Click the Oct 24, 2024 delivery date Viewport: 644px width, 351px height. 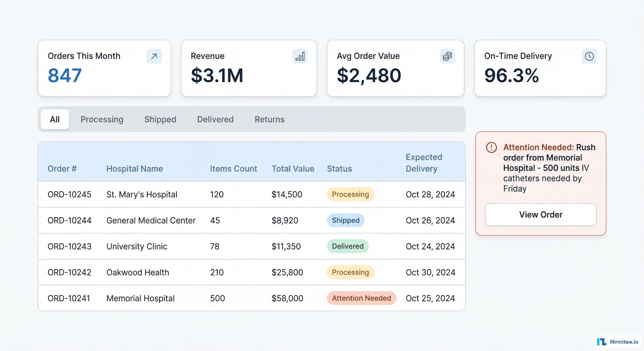pyautogui.click(x=430, y=246)
